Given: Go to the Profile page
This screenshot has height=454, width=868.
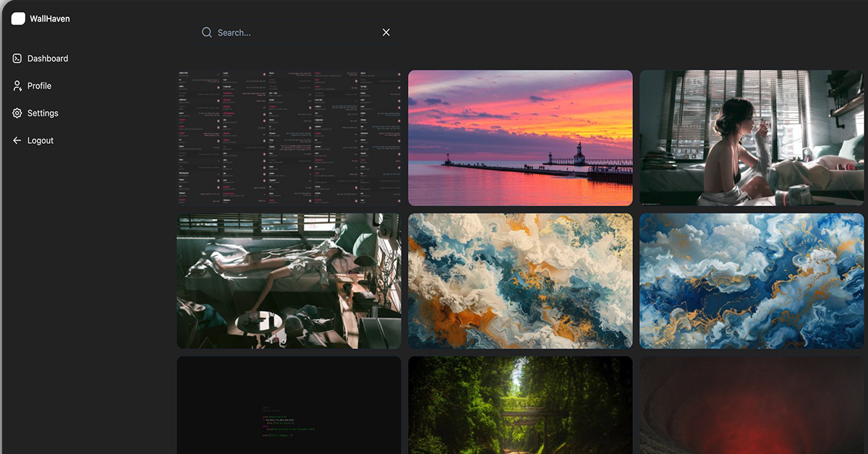Looking at the screenshot, I should click(33, 86).
